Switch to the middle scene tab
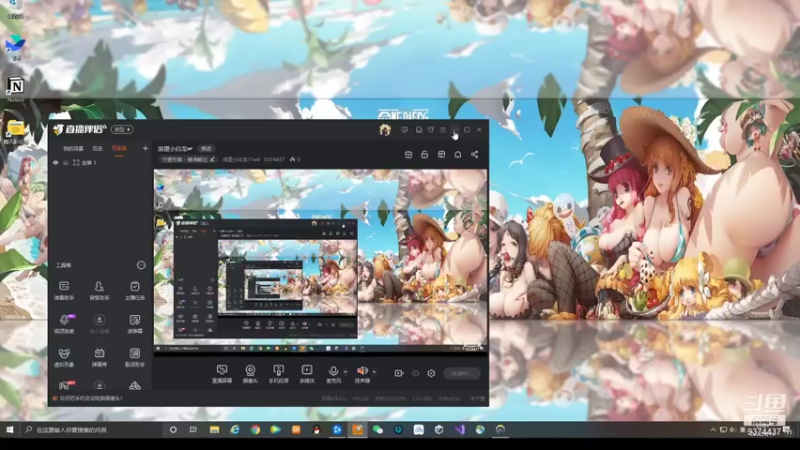The image size is (800, 450). point(97,148)
